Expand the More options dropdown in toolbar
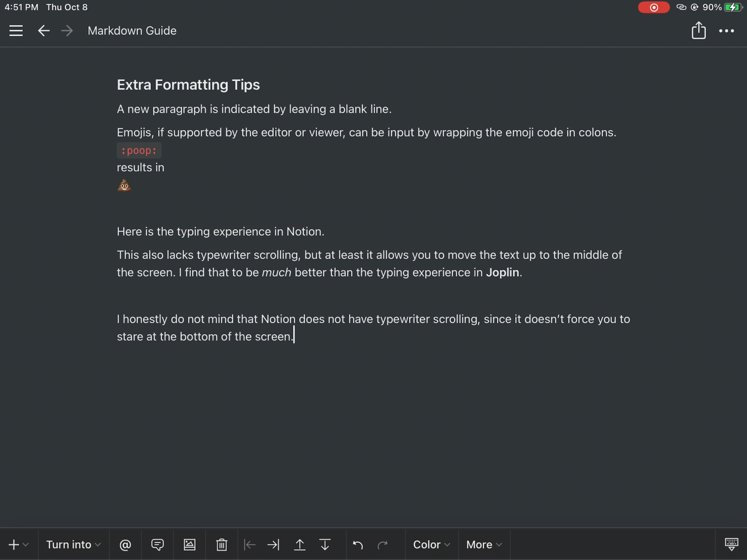This screenshot has height=560, width=747. tap(482, 544)
